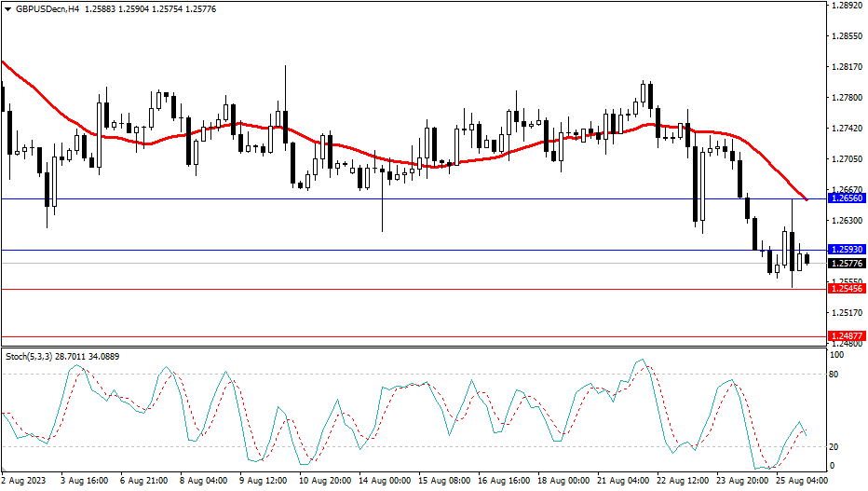Click the 1.27800 value on price axis
The height and width of the screenshot is (491, 868).
[845, 98]
